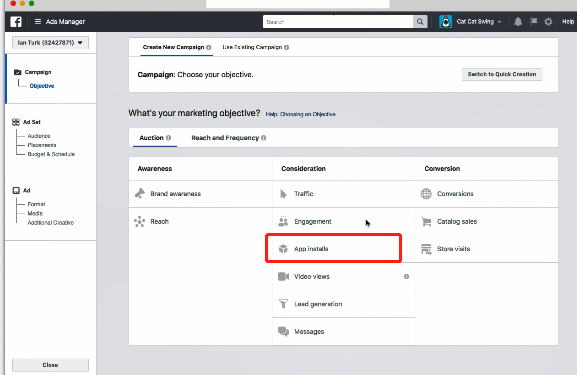Open Help: Choosing an Objective link
Viewport: 577px width, 375px height.
300,114
